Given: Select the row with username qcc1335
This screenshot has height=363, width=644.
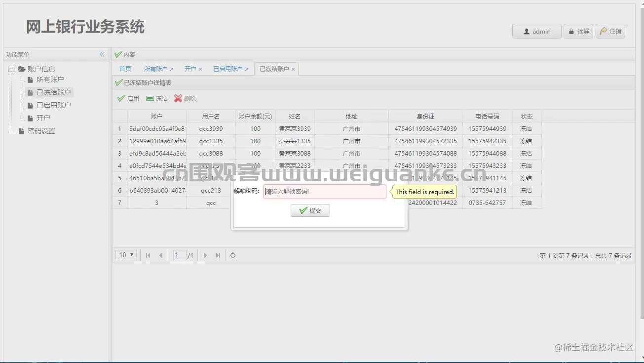Looking at the screenshot, I should (x=327, y=141).
